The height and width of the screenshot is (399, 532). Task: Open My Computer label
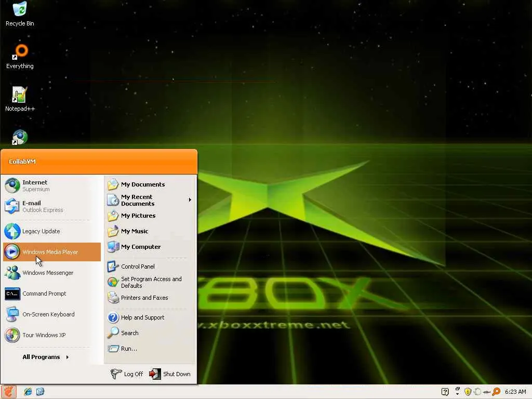tap(141, 247)
